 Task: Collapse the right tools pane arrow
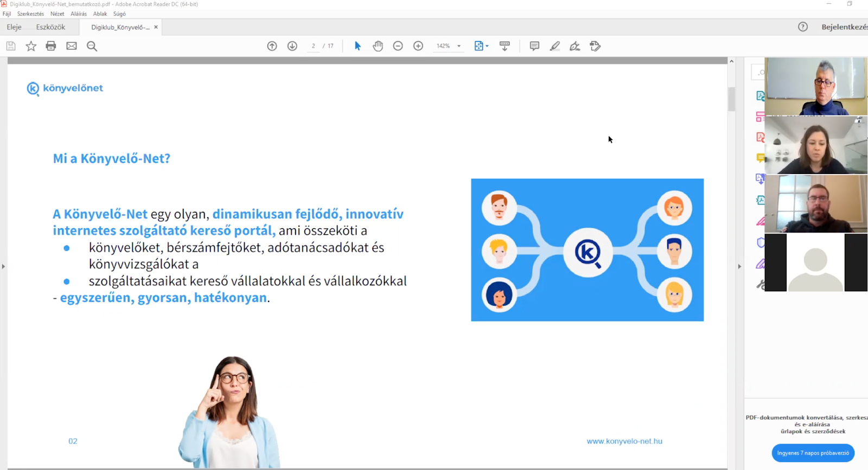coord(739,266)
